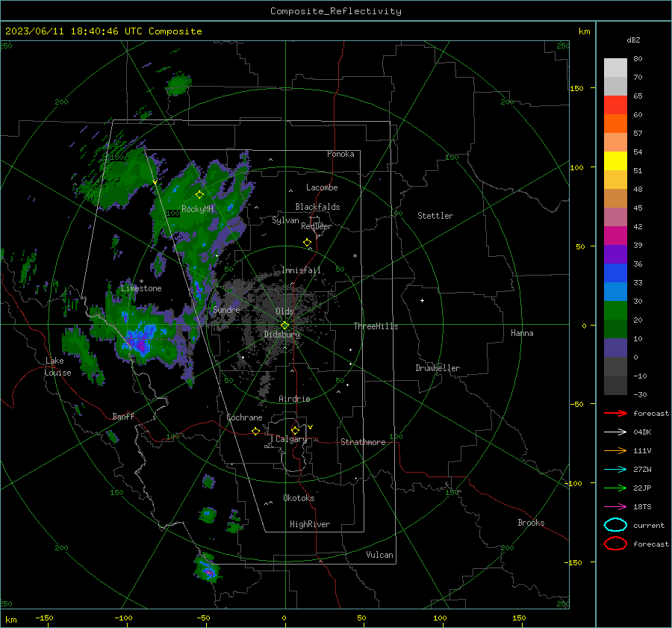Click the Olds city label

[284, 311]
